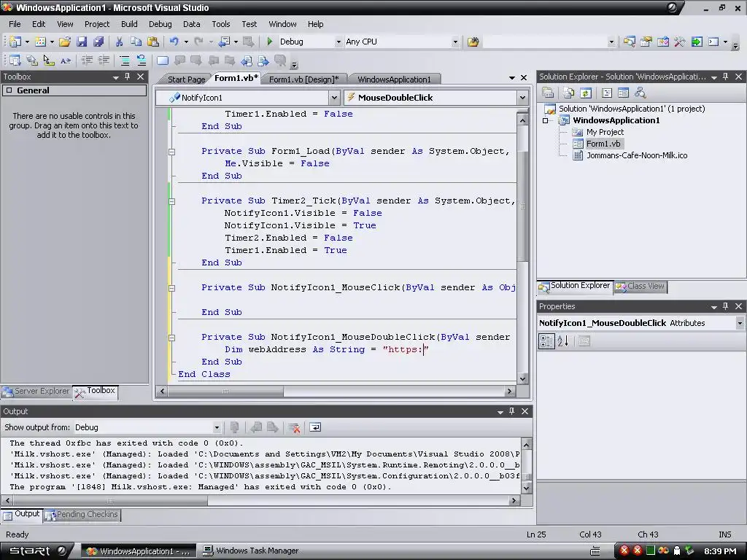Collapse the WindowsApplication1 project node
Image resolution: width=747 pixels, height=560 pixels.
[546, 120]
